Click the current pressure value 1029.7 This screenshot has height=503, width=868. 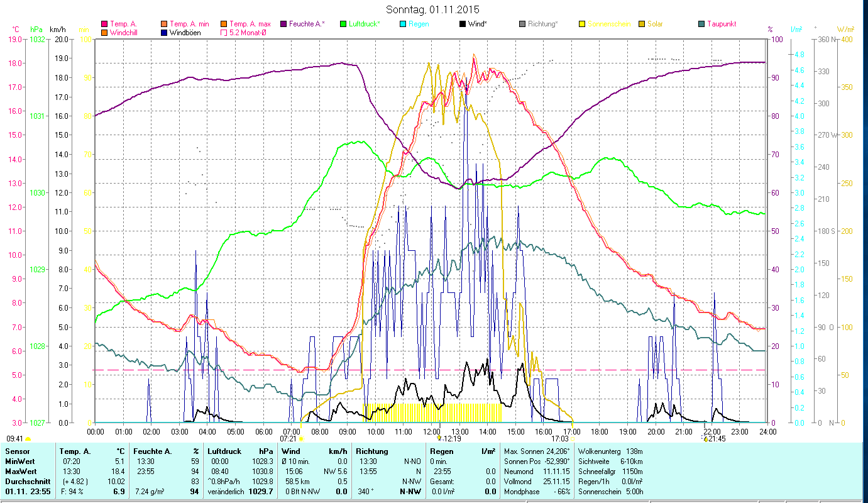click(260, 492)
